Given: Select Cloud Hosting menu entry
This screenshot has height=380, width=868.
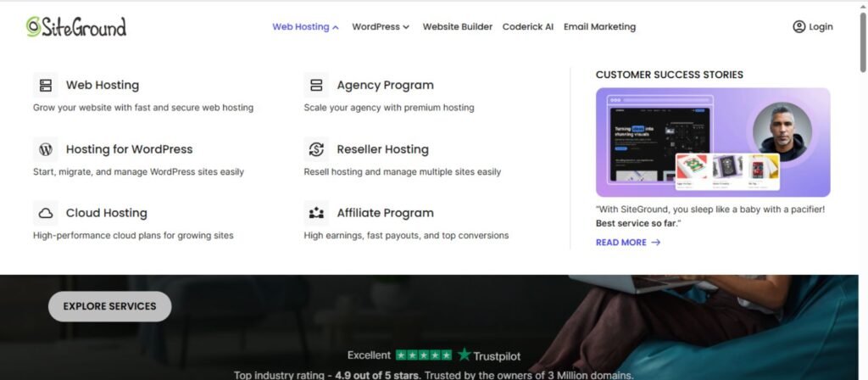Looking at the screenshot, I should tap(106, 213).
